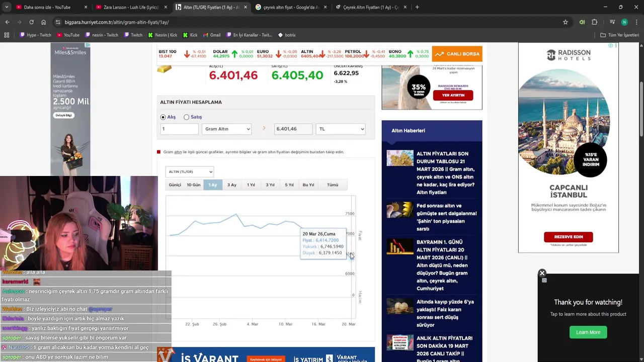This screenshot has height=362, width=644.
Task: Select the Bu Yıl chart range
Action: [x=308, y=185]
